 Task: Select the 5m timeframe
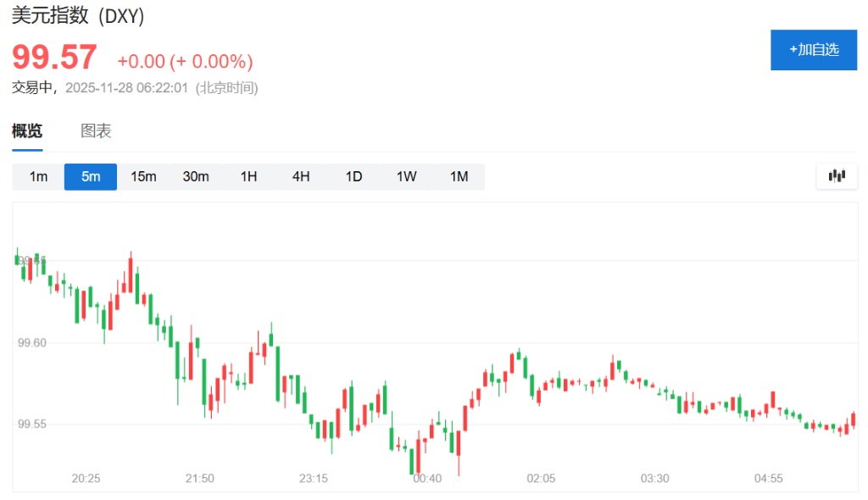click(x=91, y=176)
